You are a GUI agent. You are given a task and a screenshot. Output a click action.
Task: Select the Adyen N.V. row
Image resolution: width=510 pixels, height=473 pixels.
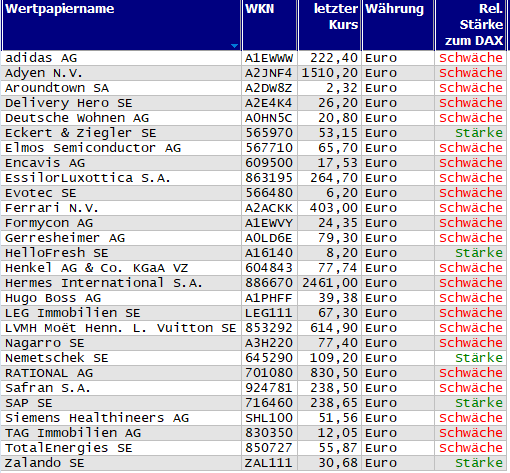coord(254,73)
